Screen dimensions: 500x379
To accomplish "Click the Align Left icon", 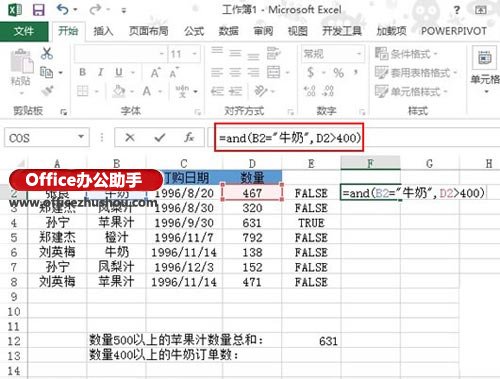I will click(217, 72).
